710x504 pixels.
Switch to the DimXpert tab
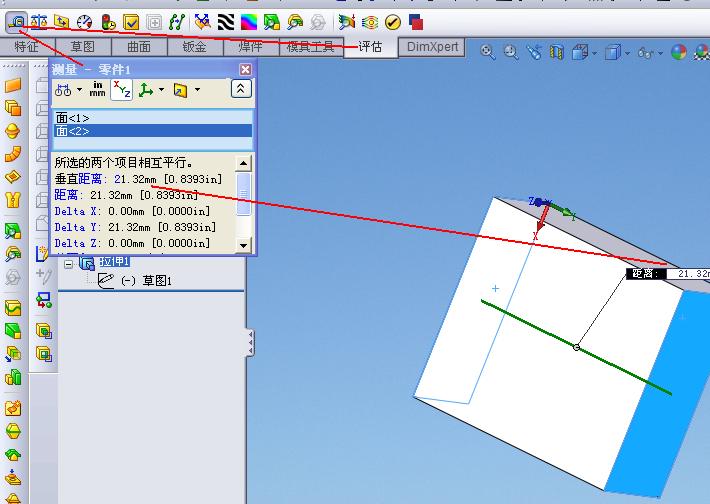pyautogui.click(x=432, y=47)
